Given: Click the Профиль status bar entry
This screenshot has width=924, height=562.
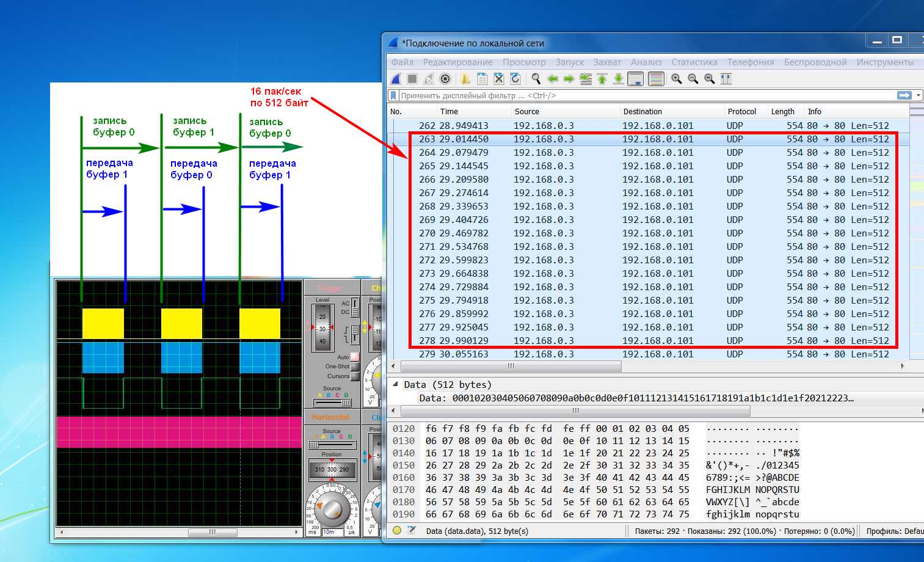Looking at the screenshot, I should (894, 531).
